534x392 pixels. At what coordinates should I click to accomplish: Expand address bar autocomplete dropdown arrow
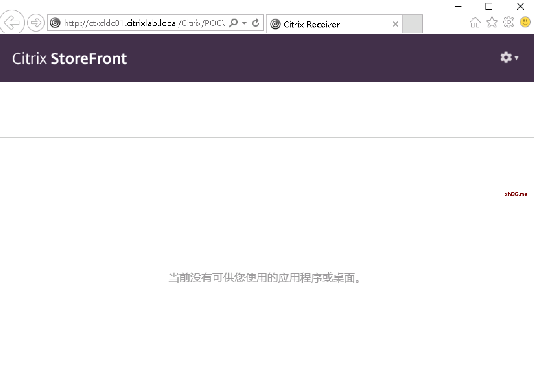tap(244, 23)
